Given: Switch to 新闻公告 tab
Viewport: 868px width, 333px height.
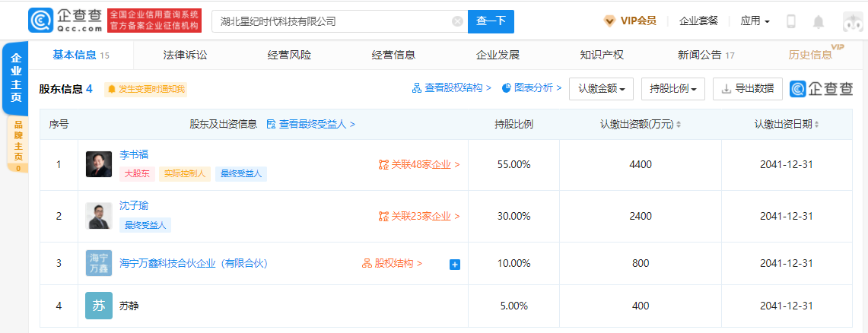Looking at the screenshot, I should coord(706,55).
